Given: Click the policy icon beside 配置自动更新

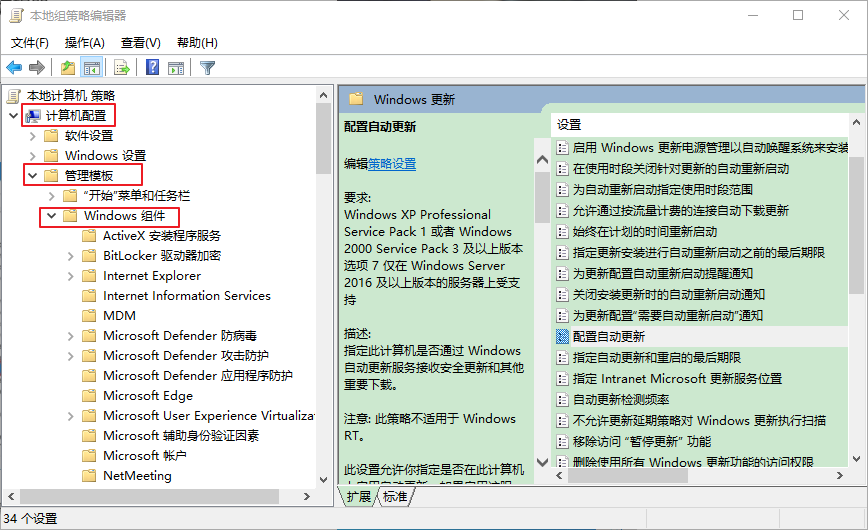Looking at the screenshot, I should [562, 336].
